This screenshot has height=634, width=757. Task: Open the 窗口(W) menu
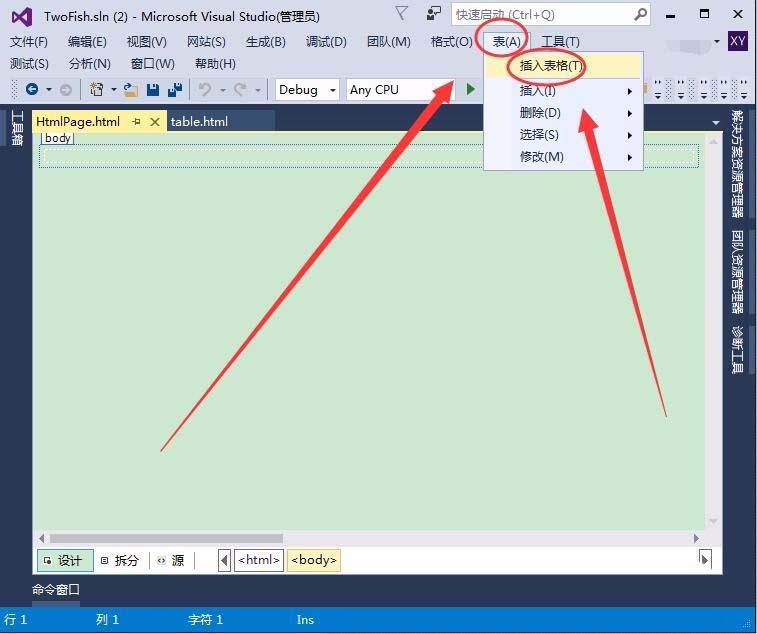click(x=152, y=64)
